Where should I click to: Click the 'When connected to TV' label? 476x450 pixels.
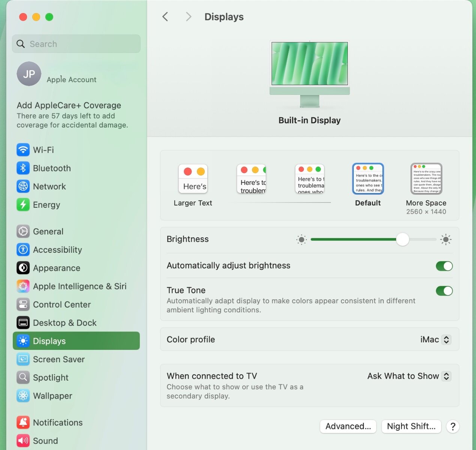pos(212,376)
